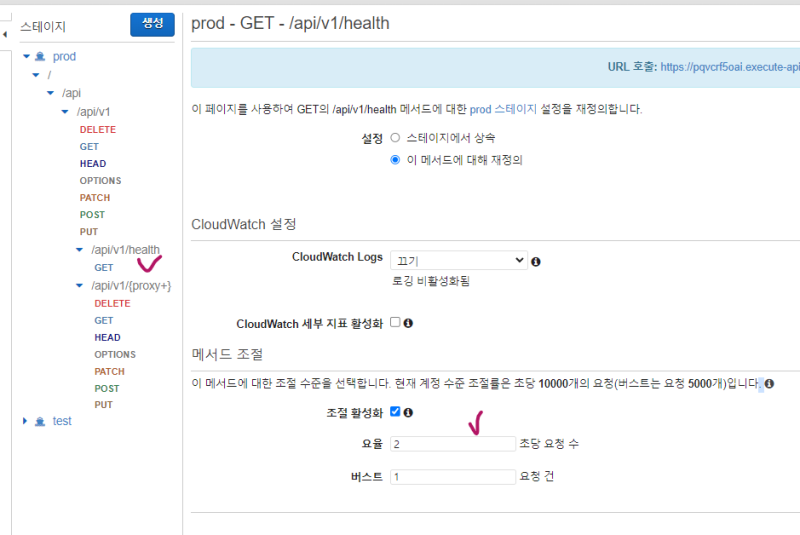Collapse the /api/v1/health resource node
Image resolution: width=800 pixels, height=535 pixels.
pos(79,250)
